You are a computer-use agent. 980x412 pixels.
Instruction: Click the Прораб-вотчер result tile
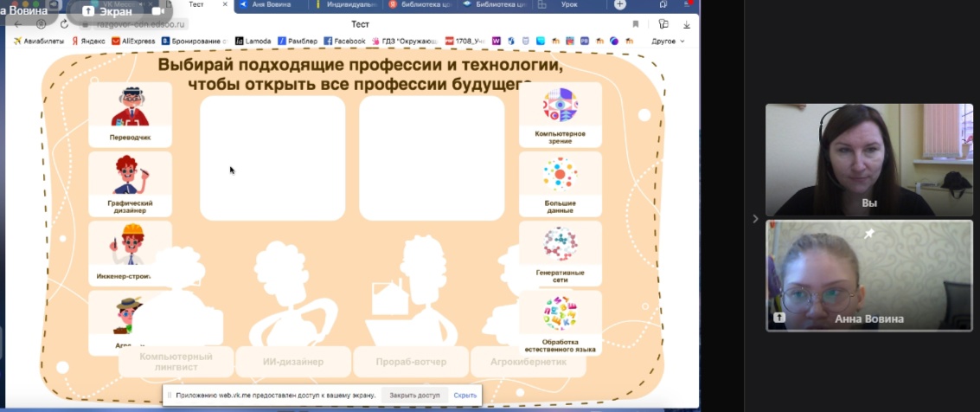click(411, 361)
